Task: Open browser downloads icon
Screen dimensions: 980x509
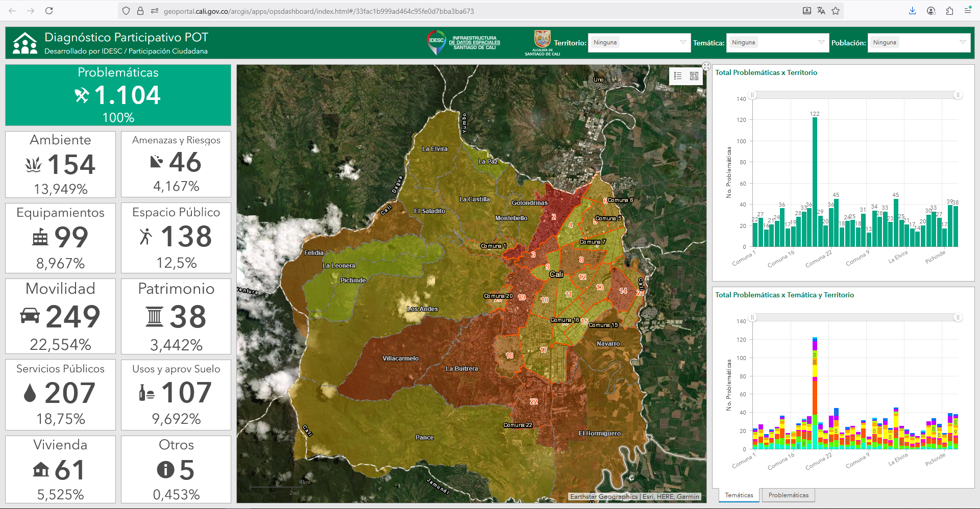Action: (913, 11)
